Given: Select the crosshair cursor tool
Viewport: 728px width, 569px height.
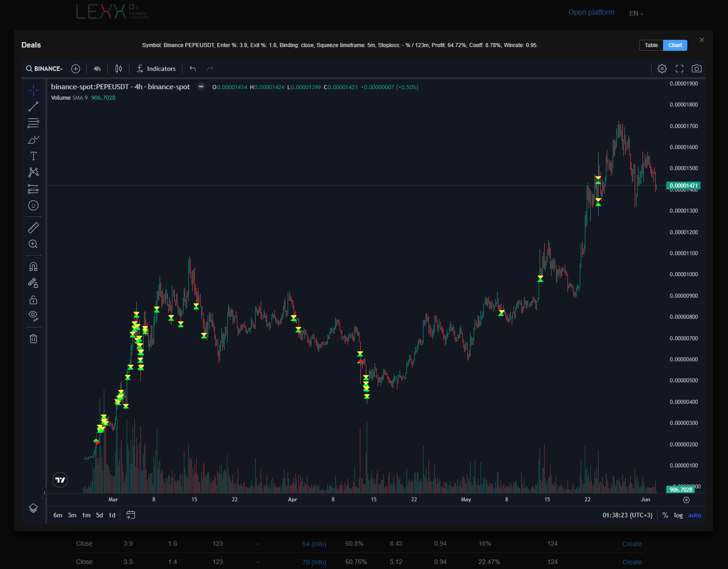Looking at the screenshot, I should [x=33, y=90].
